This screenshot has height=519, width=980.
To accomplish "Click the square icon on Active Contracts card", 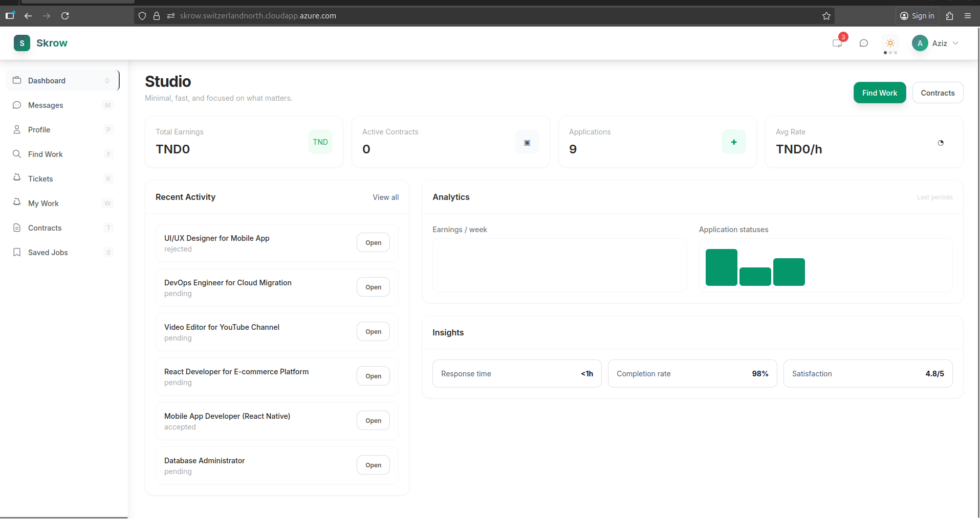I will click(x=527, y=142).
